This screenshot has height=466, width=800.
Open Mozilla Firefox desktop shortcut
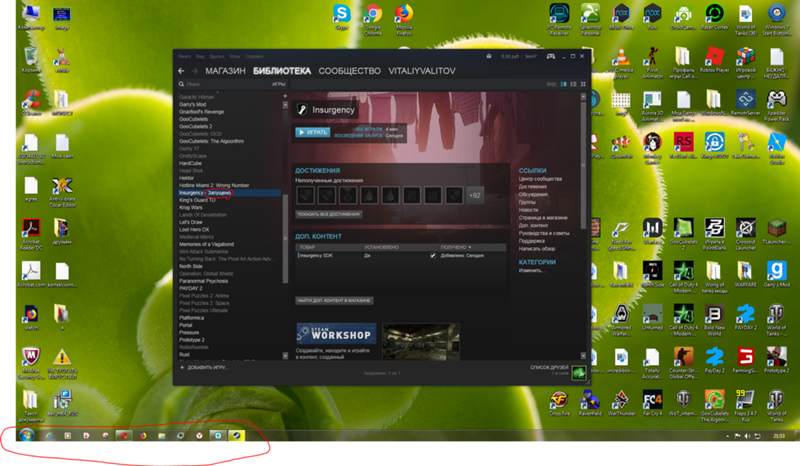click(x=404, y=20)
